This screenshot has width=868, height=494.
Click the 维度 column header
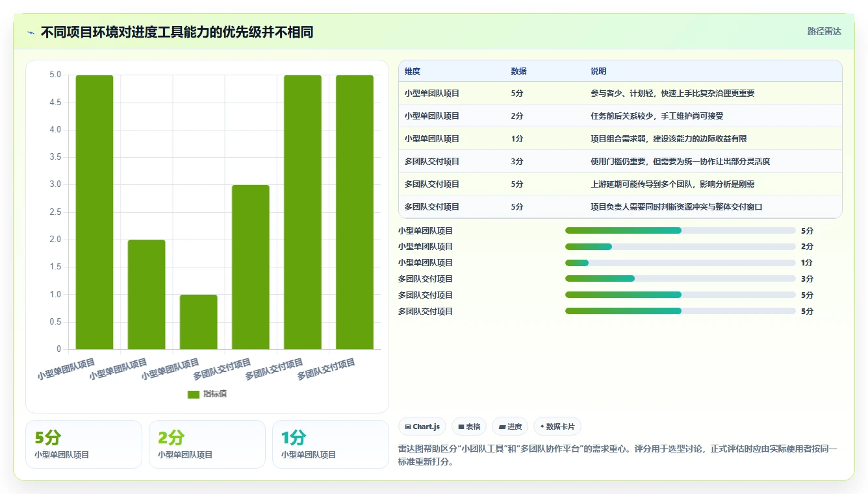(413, 71)
